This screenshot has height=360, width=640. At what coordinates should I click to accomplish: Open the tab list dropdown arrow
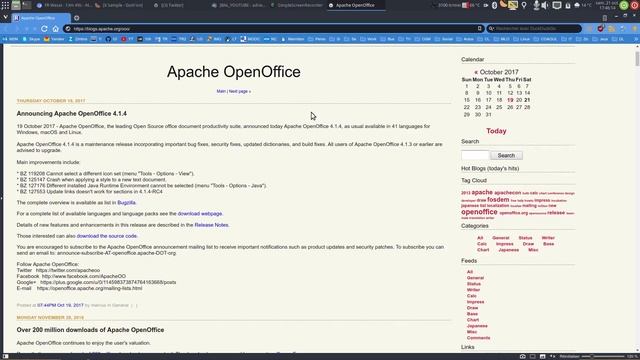[x=5, y=18]
